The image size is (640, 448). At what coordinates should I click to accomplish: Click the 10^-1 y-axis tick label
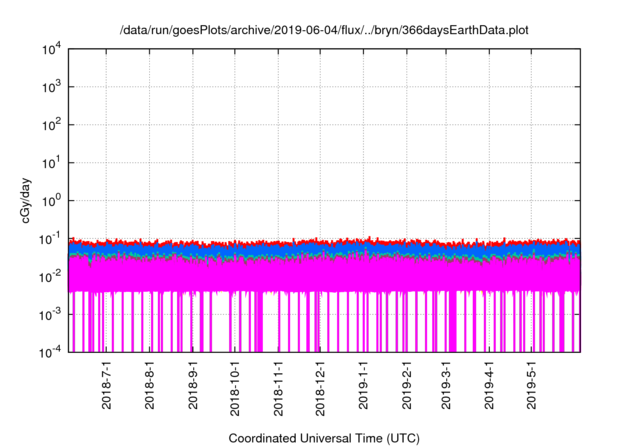[x=50, y=239]
